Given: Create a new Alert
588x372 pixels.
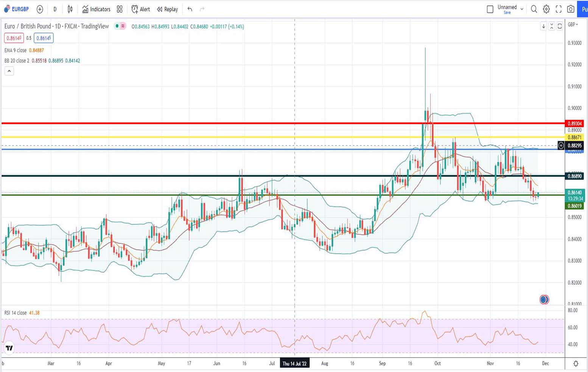Looking at the screenshot, I should 140,9.
